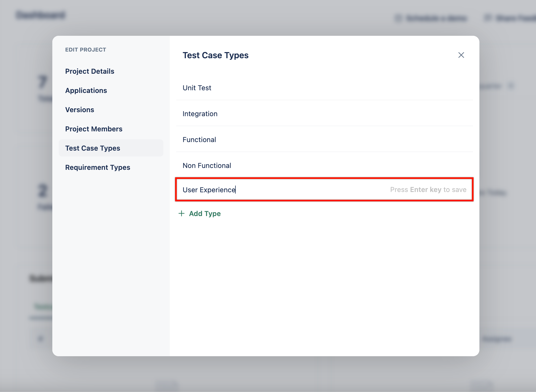Open Applications section
Screen dimensions: 536x392
click(86, 91)
